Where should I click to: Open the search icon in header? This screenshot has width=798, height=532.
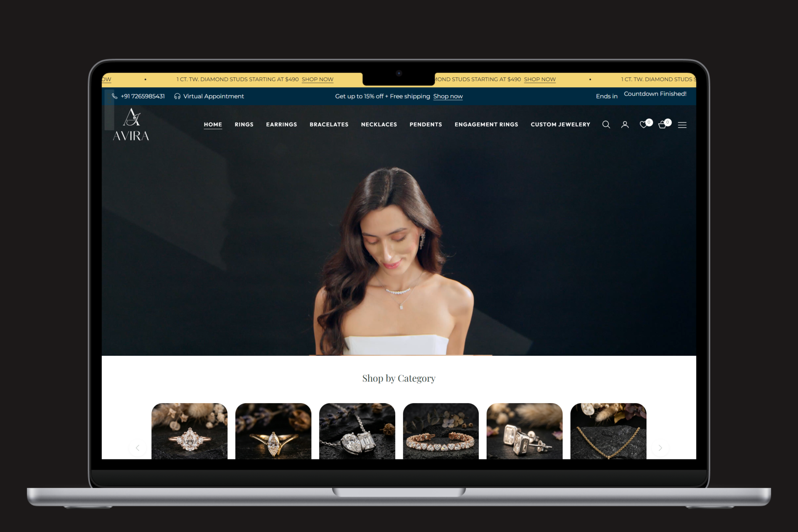click(x=606, y=125)
